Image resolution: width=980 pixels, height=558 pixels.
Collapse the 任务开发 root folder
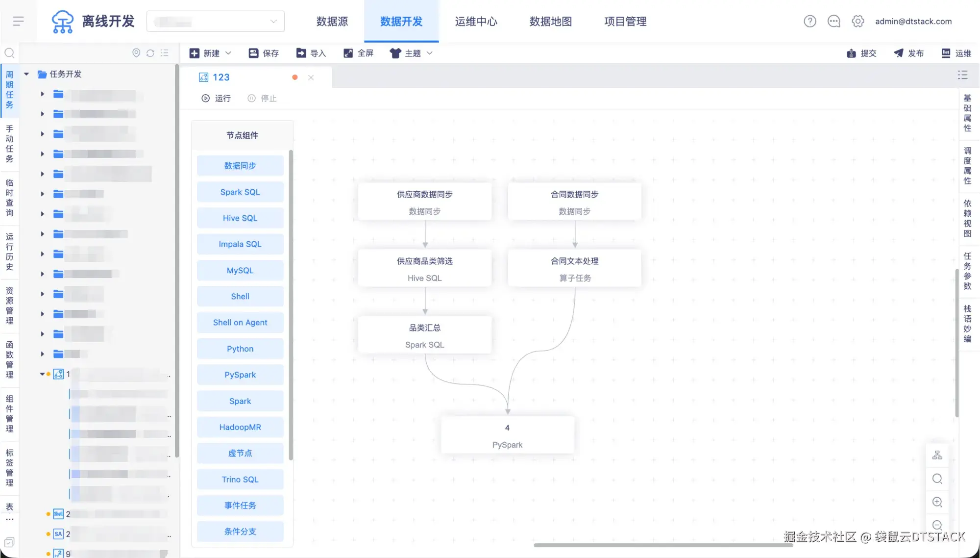(26, 74)
